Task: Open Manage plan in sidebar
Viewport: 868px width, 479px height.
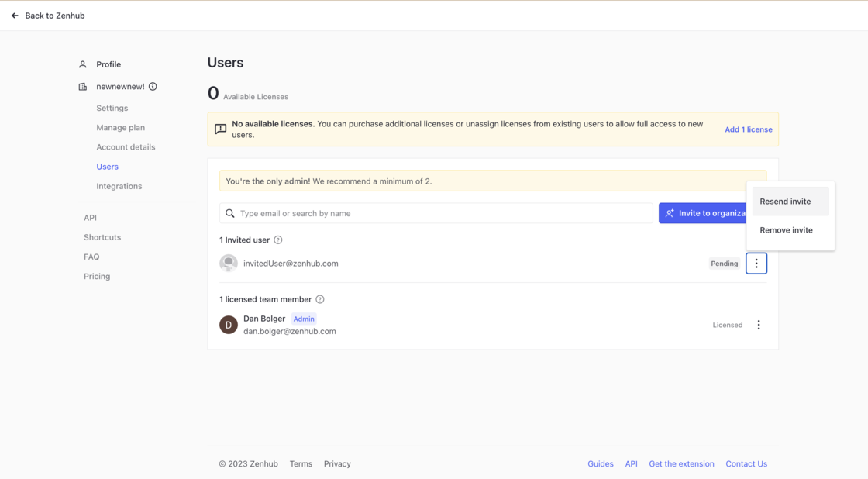Action: [x=121, y=127]
